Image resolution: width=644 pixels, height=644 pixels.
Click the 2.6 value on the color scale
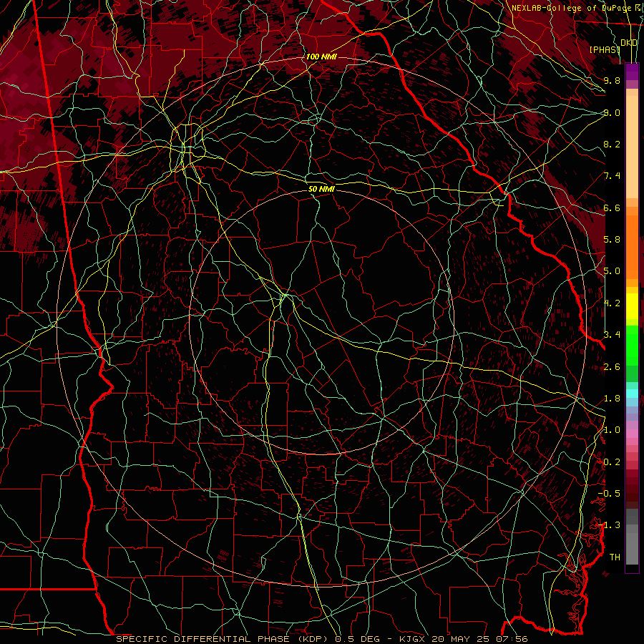click(612, 367)
